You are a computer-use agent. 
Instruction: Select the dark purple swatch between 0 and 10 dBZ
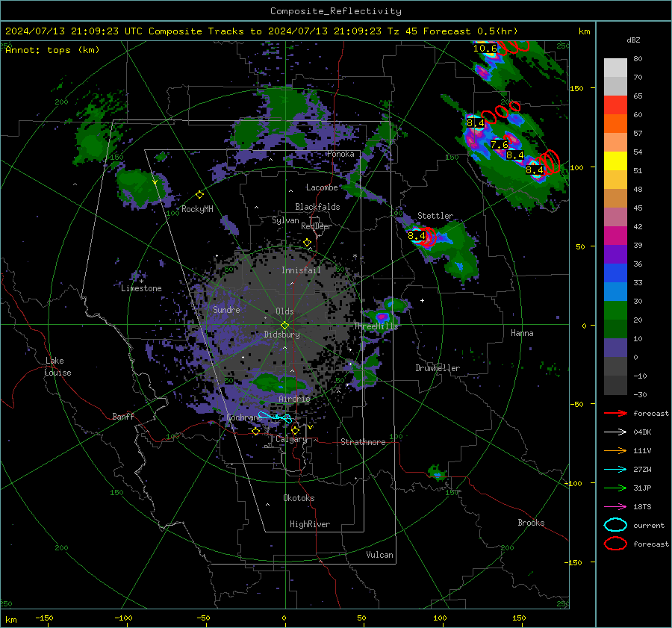point(615,348)
